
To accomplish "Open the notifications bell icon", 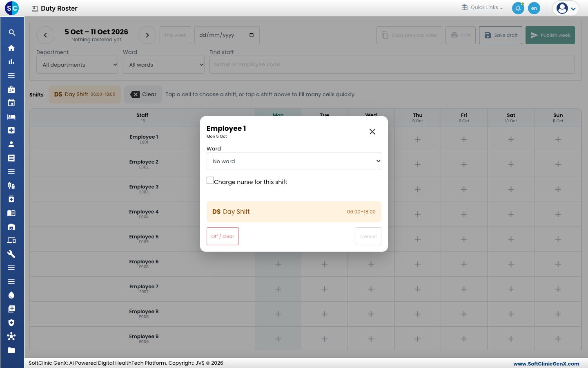I will 518,8.
